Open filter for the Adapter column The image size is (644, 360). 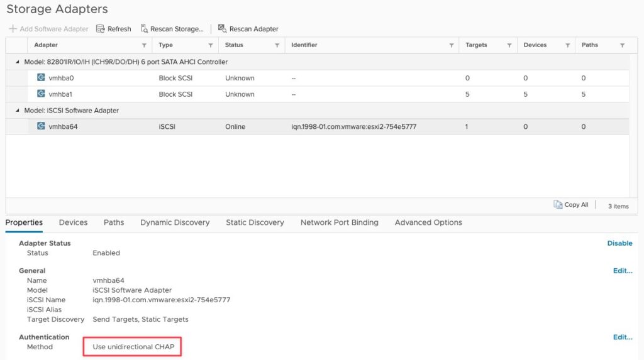click(144, 45)
